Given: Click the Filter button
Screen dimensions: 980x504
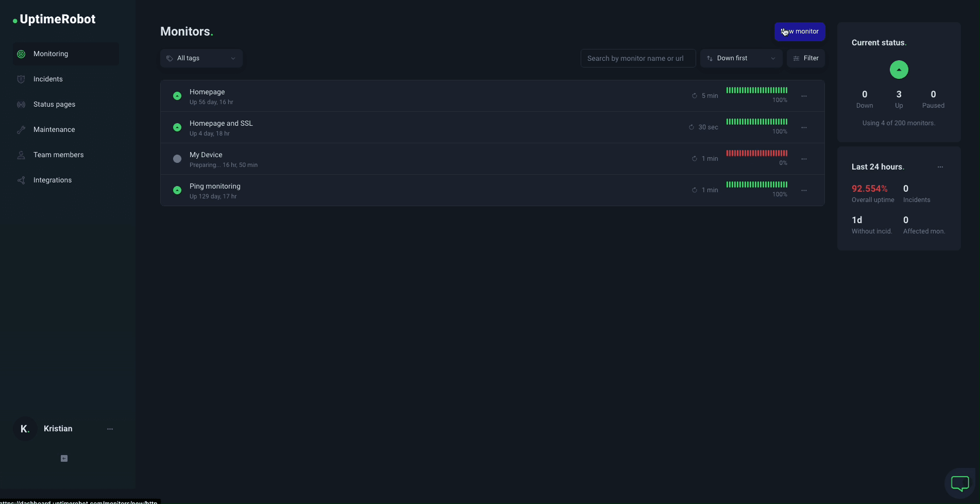Looking at the screenshot, I should (806, 58).
